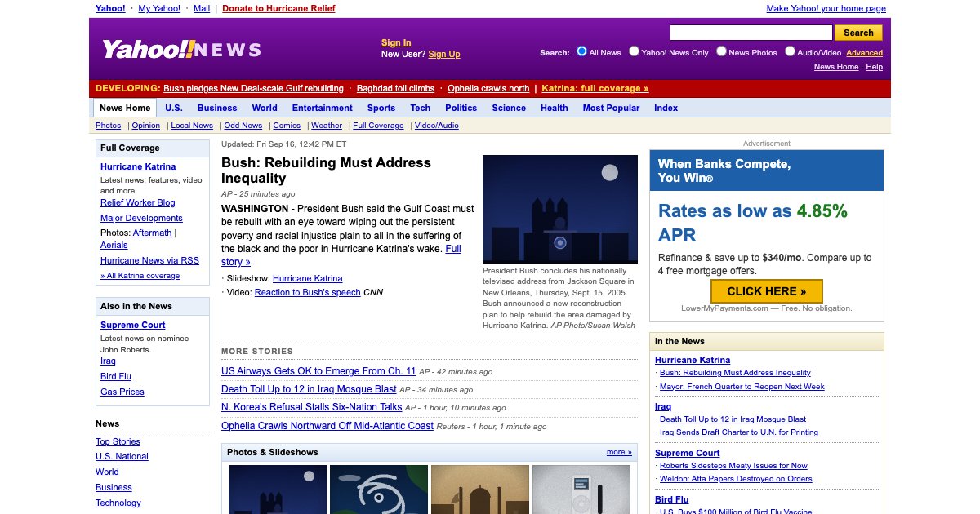Open Death Toll Iraq Mosque Blast story under More Stories
The image size is (980, 514).
click(309, 389)
